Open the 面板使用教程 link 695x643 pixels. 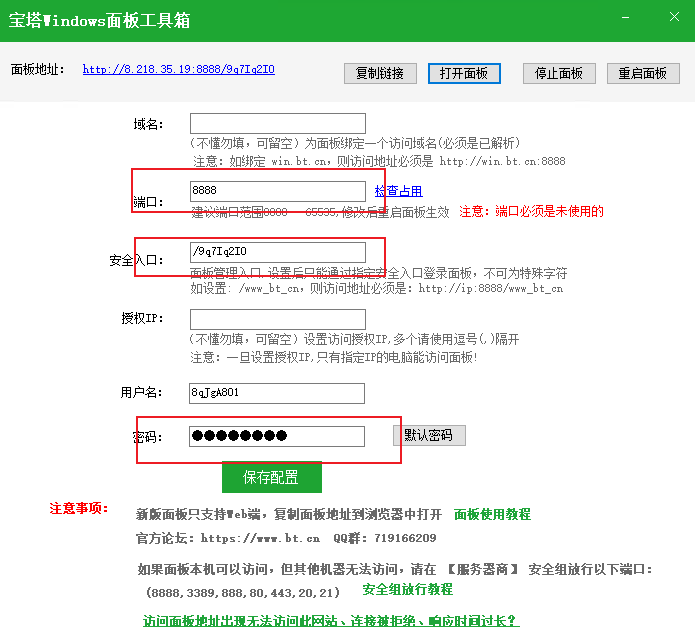(492, 514)
